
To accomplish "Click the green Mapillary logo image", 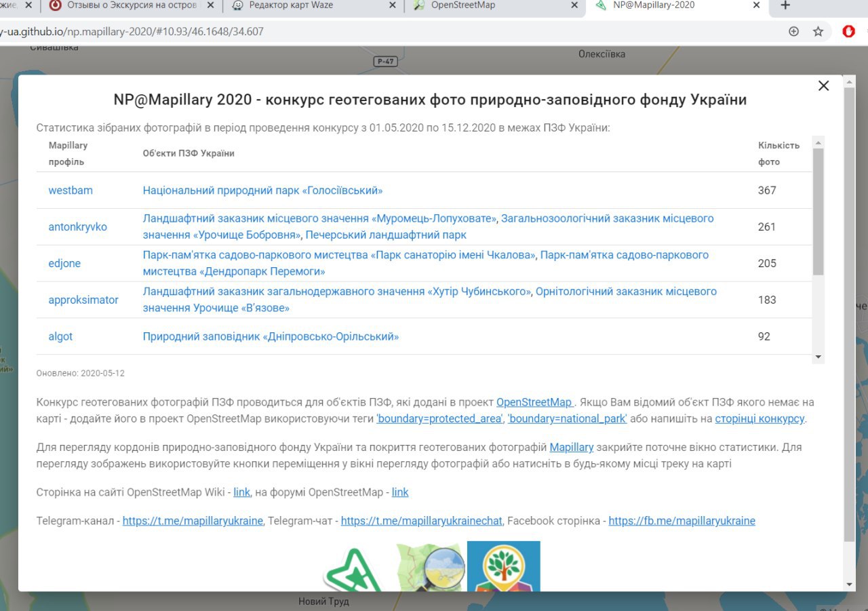I will pyautogui.click(x=353, y=570).
